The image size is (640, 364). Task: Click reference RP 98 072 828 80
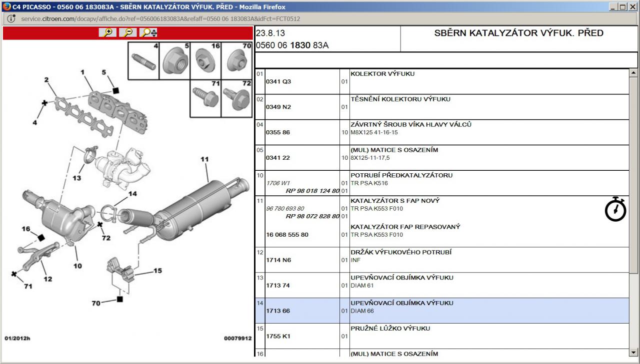click(312, 216)
